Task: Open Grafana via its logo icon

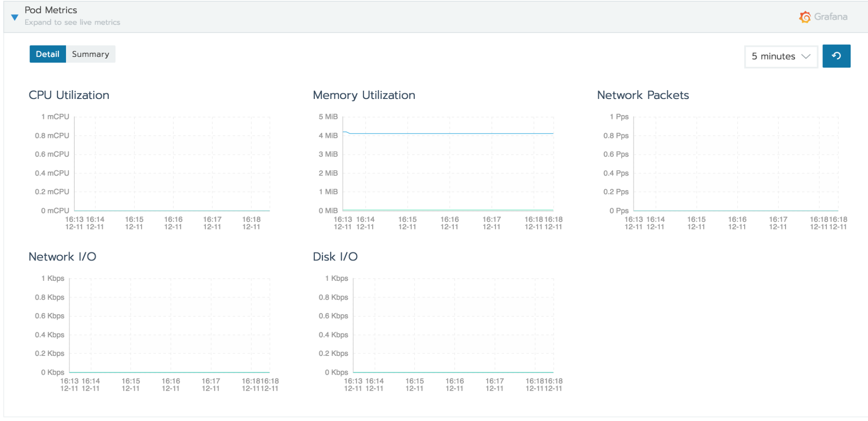Action: 805,17
